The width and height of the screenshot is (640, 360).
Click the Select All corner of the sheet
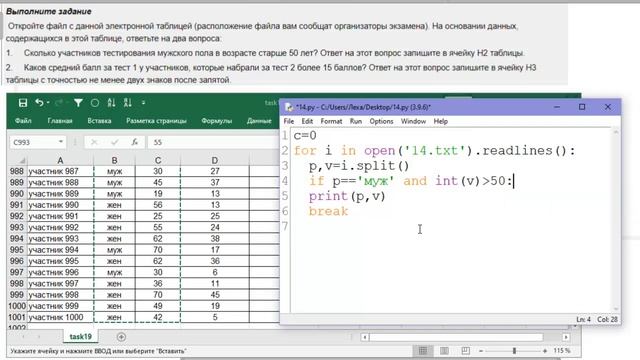[x=18, y=160]
